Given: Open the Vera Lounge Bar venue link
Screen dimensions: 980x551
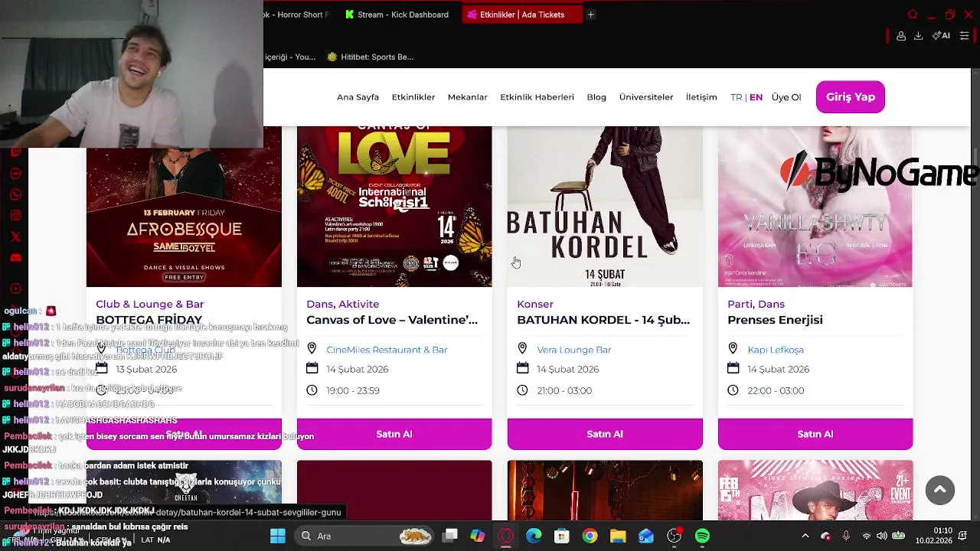Looking at the screenshot, I should tap(574, 350).
